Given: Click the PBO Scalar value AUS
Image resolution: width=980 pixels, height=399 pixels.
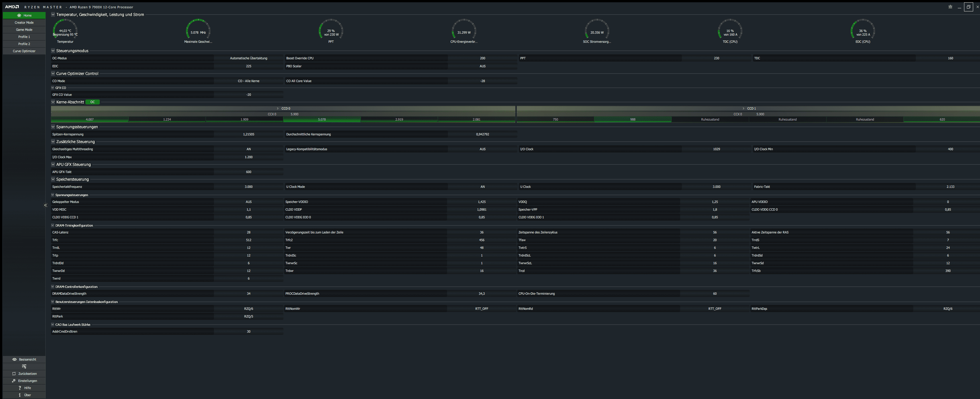Looking at the screenshot, I should [x=482, y=66].
